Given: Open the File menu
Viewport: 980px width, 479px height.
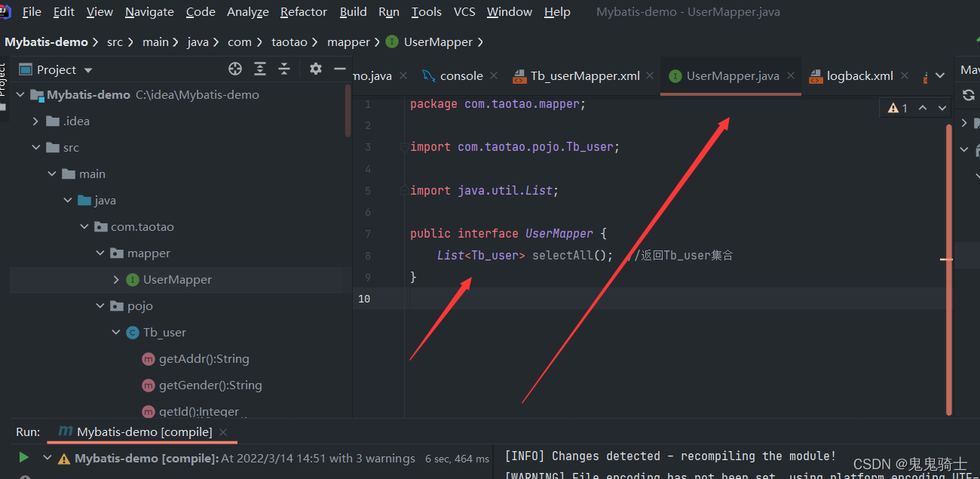Looking at the screenshot, I should (x=32, y=12).
